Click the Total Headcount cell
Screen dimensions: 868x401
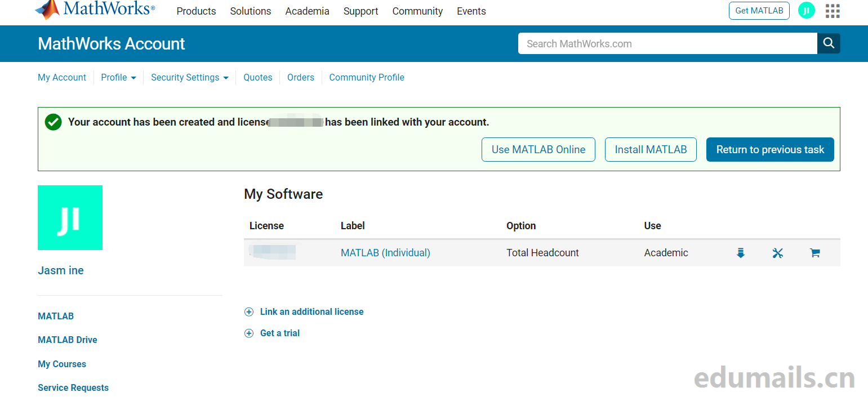pos(542,253)
